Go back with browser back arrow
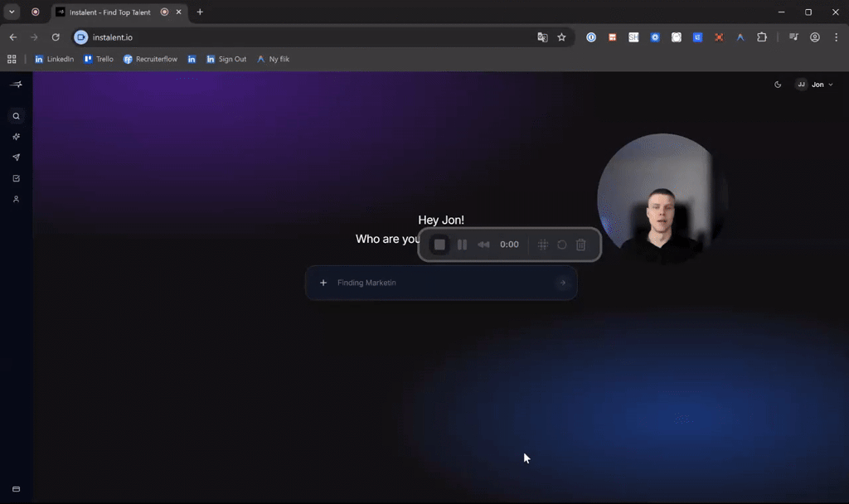The image size is (849, 504). 13,37
